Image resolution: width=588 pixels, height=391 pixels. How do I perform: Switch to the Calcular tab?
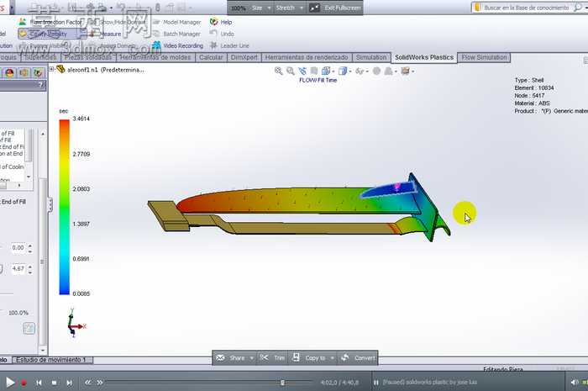coord(211,57)
